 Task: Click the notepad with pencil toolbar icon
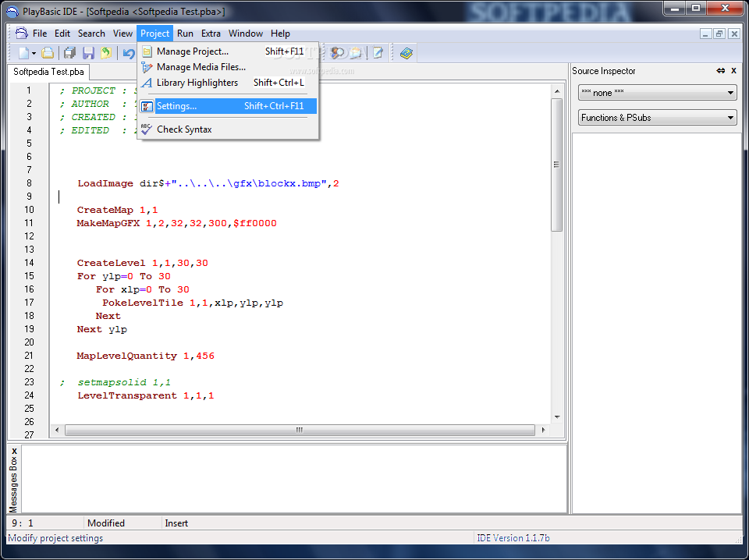pyautogui.click(x=378, y=53)
